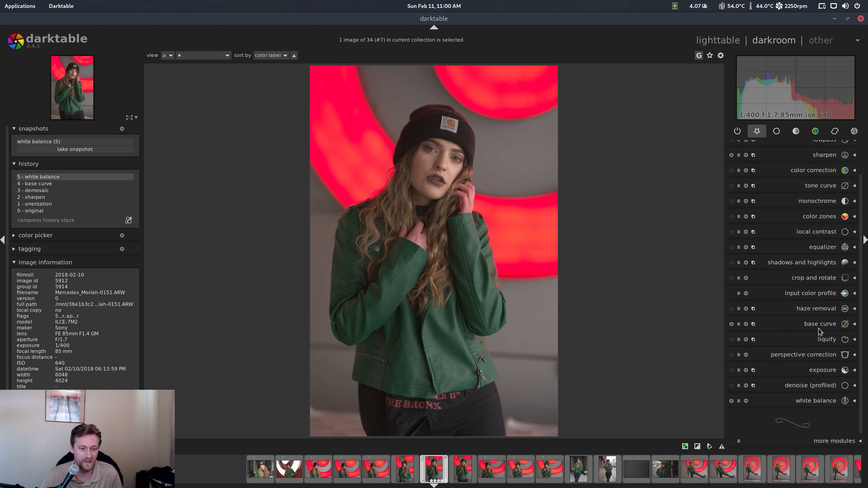This screenshot has height=488, width=868.
Task: Disable the base curve module switch
Action: click(x=731, y=324)
